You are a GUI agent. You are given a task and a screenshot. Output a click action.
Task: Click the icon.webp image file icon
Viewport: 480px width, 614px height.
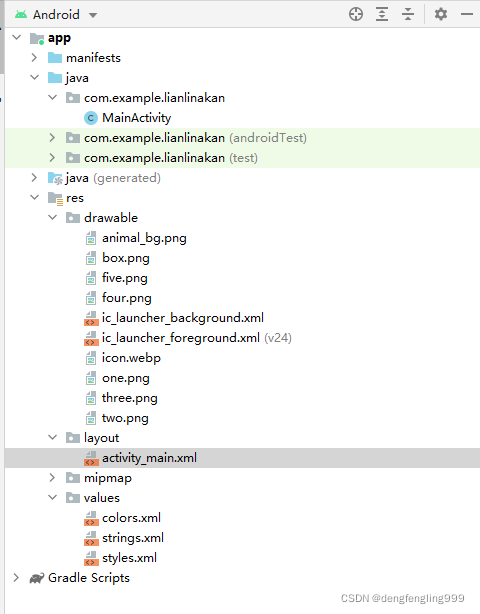(91, 358)
